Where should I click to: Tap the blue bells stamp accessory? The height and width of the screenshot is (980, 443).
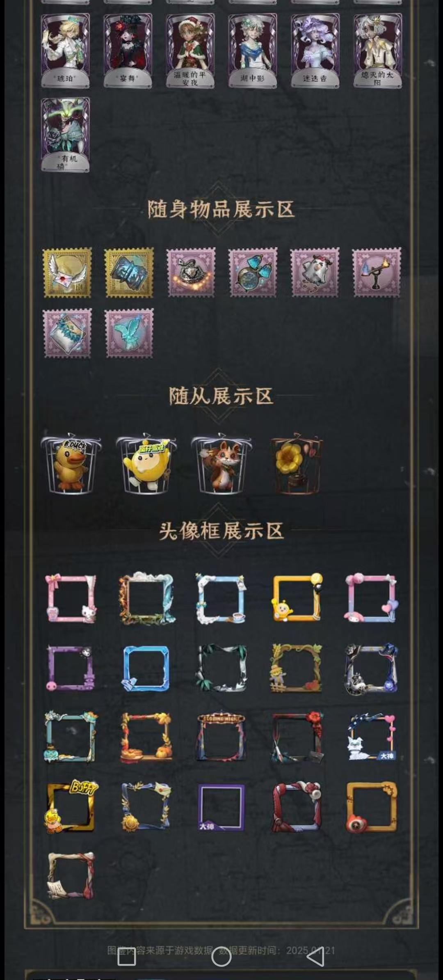[253, 272]
